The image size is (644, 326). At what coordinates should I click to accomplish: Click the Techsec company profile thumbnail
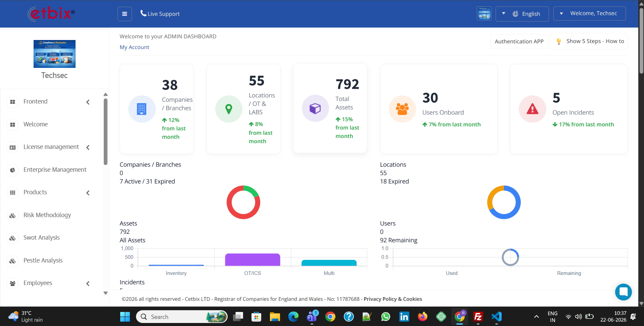point(54,54)
